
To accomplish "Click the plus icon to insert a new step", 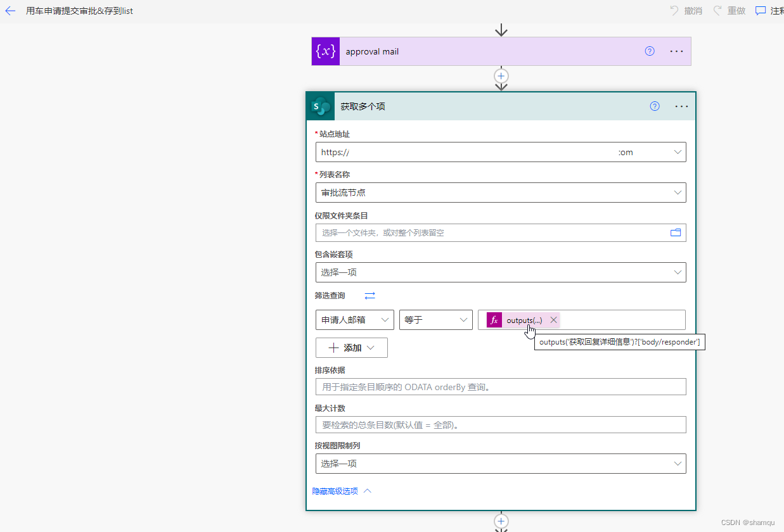I will pyautogui.click(x=501, y=75).
